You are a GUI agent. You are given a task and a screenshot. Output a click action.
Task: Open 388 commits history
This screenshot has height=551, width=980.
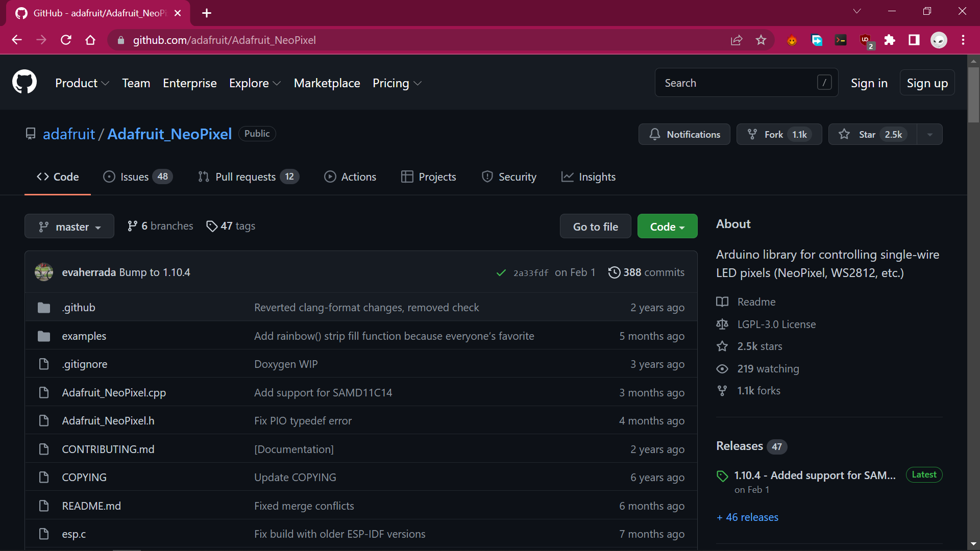pos(647,272)
